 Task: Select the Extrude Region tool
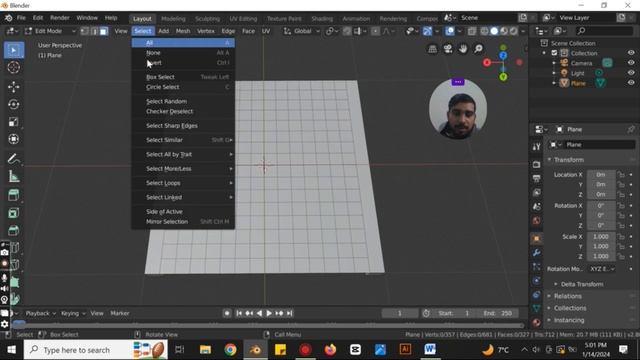(x=14, y=195)
